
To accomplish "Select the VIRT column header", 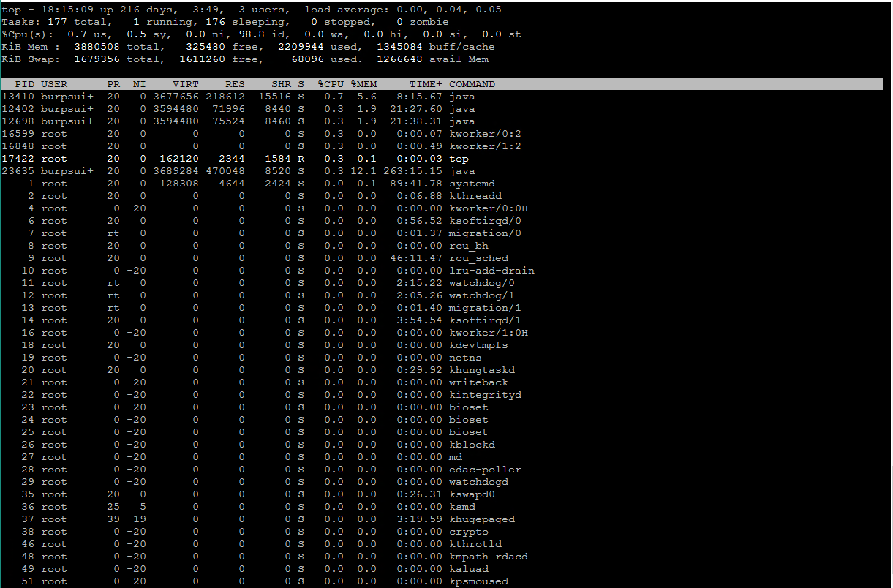I will tap(185, 84).
